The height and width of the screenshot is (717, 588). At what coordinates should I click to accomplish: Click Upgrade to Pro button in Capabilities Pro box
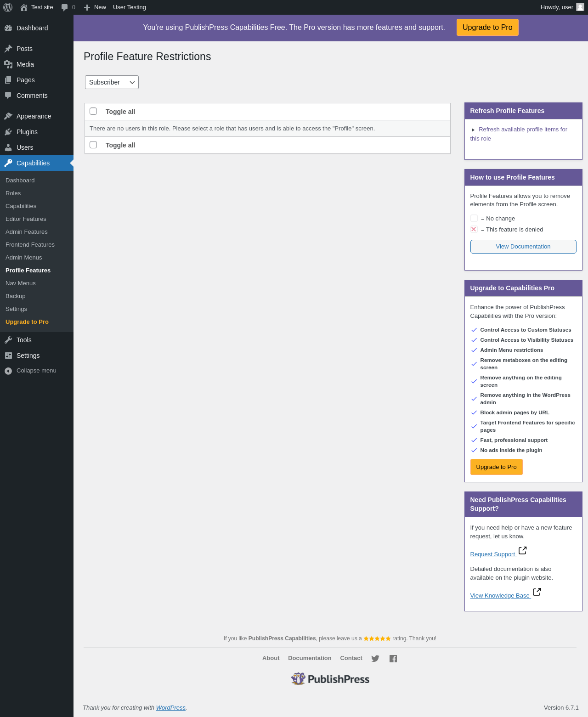pos(496,467)
